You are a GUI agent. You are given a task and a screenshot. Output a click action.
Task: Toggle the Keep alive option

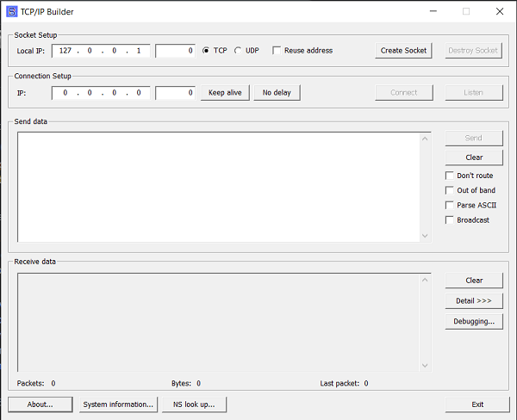(x=225, y=93)
